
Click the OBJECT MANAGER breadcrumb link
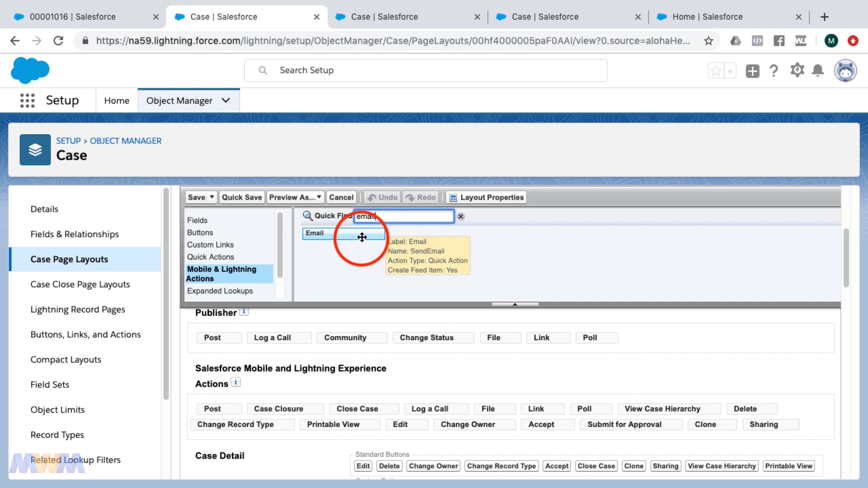point(126,141)
